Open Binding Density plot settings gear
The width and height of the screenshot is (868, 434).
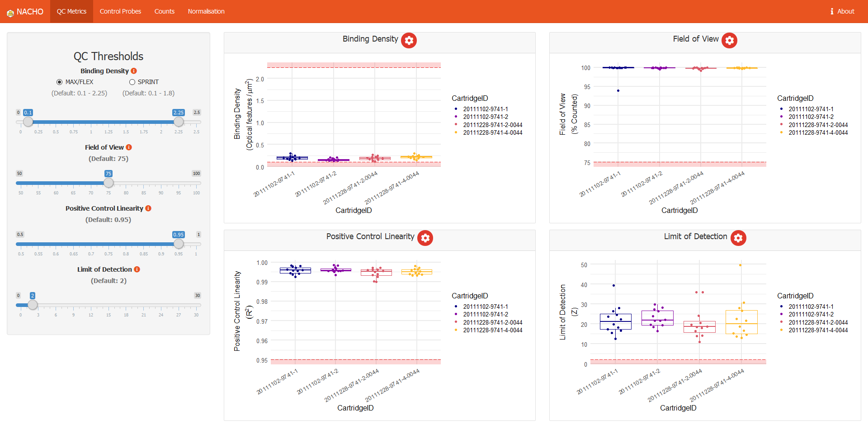coord(409,40)
